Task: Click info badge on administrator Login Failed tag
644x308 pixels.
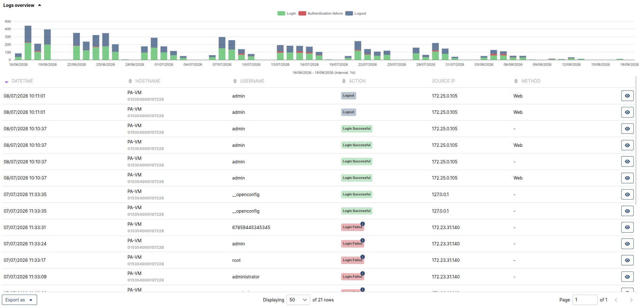Action: click(x=362, y=273)
